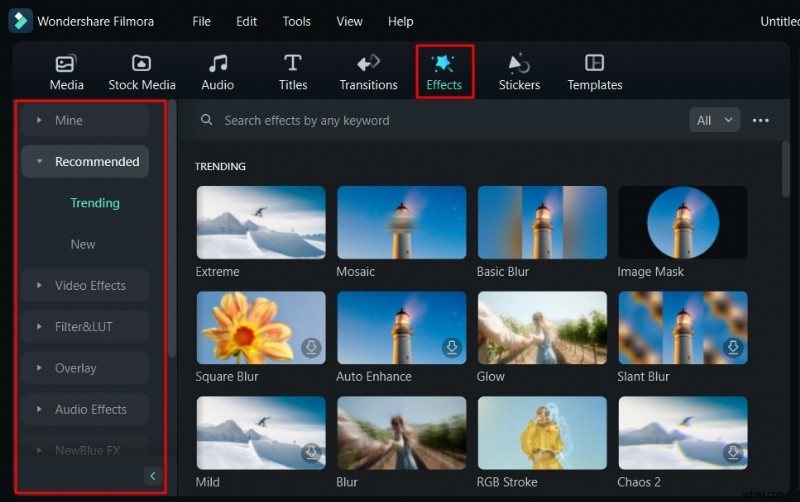Select the Extreme effect thumbnail
Viewport: 800px width, 502px height.
[261, 222]
